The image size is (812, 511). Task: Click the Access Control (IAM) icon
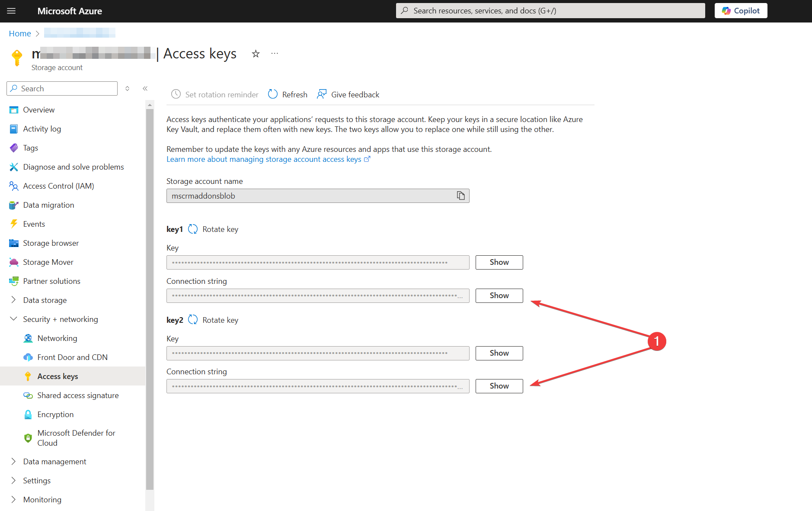point(14,186)
